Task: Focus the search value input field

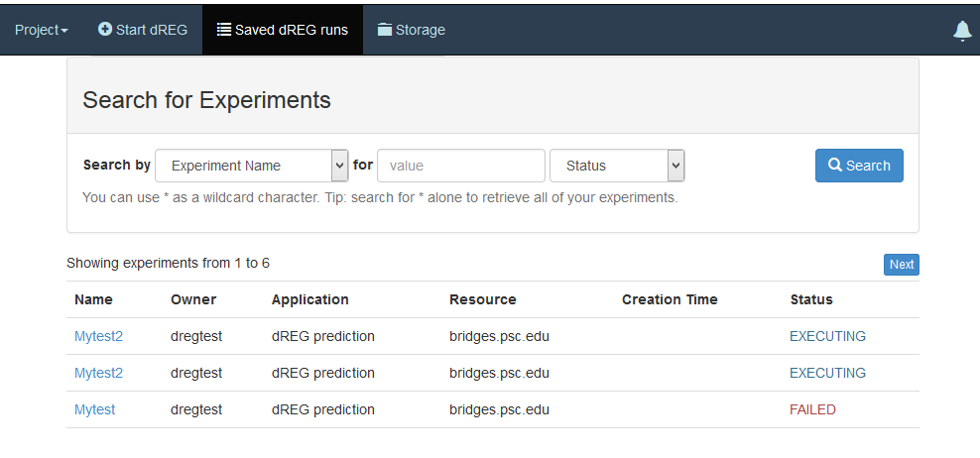Action: tap(461, 166)
